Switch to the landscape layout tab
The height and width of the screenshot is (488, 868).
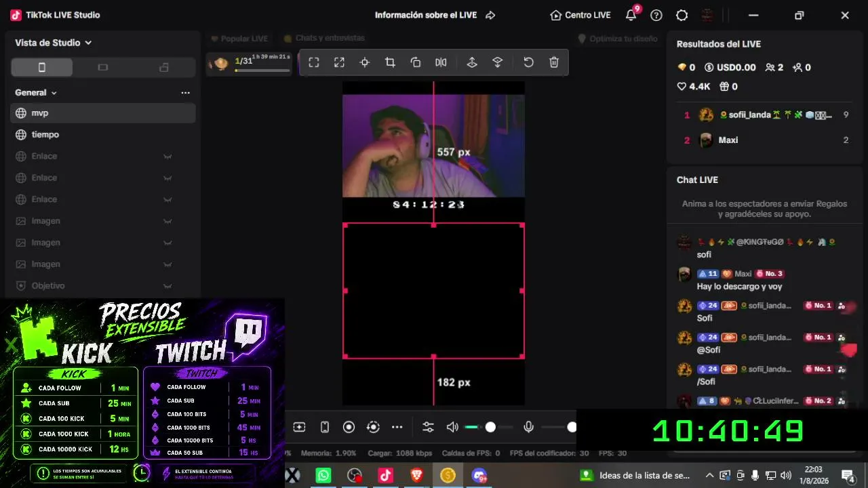[103, 67]
